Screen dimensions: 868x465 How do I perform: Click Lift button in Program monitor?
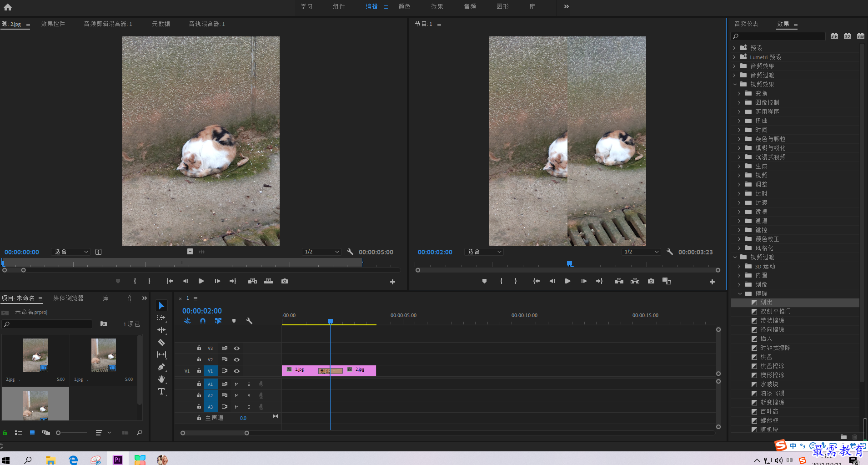click(619, 281)
